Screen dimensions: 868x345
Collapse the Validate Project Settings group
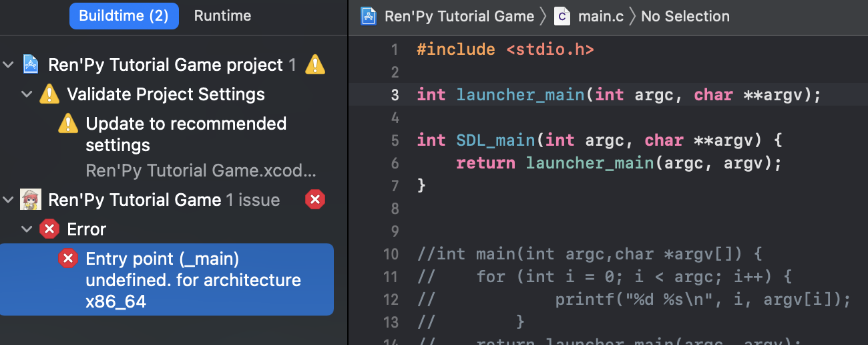click(x=27, y=94)
